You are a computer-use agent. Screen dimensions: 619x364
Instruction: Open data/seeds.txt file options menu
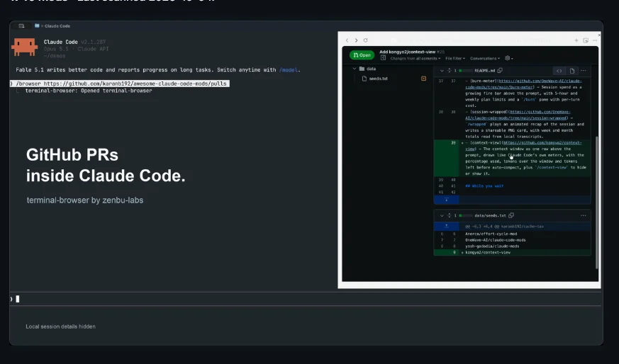(584, 216)
